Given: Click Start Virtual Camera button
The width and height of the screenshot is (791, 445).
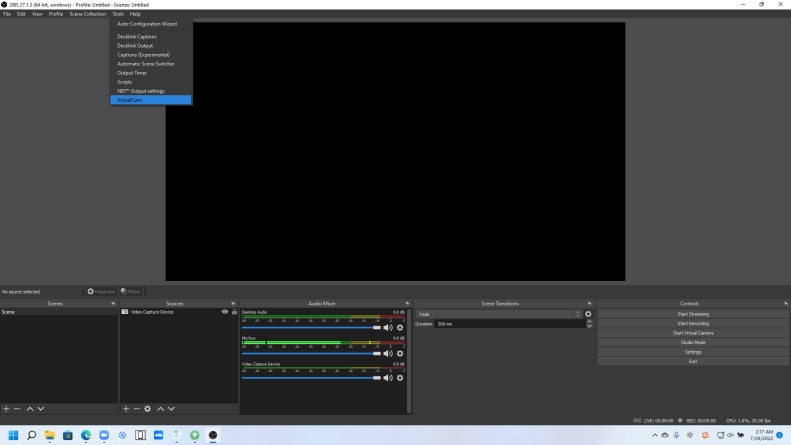Looking at the screenshot, I should tap(692, 333).
